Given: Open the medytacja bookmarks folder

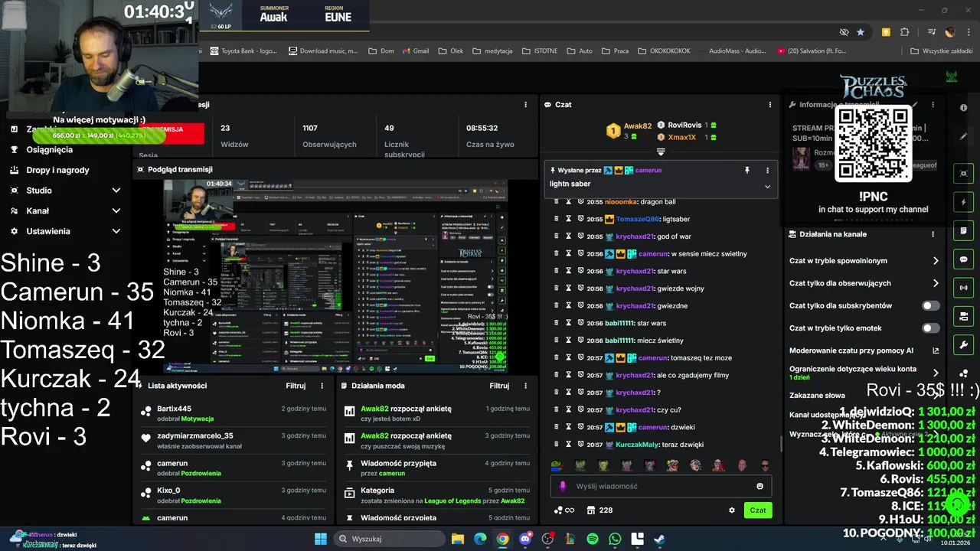Looking at the screenshot, I should tap(492, 51).
